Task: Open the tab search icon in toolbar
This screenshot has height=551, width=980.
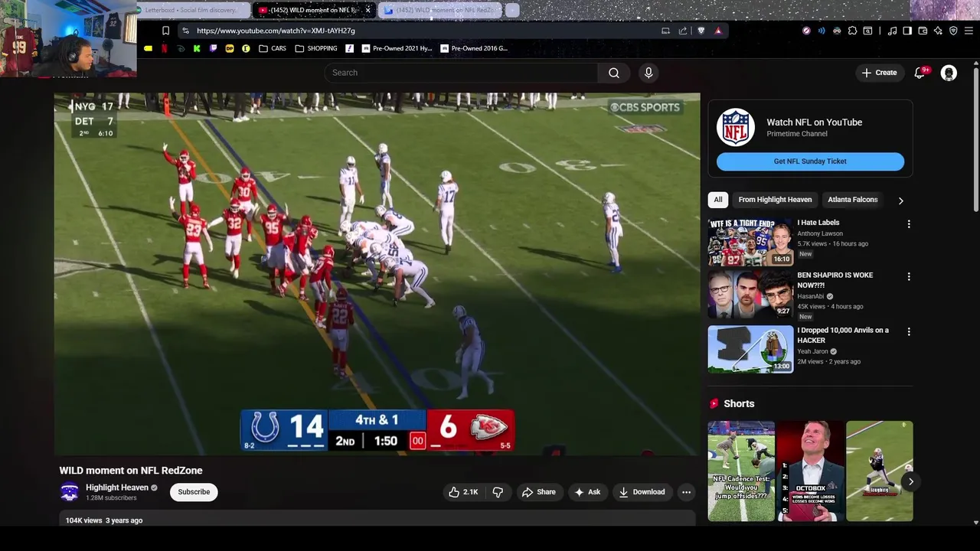Action: 867,31
